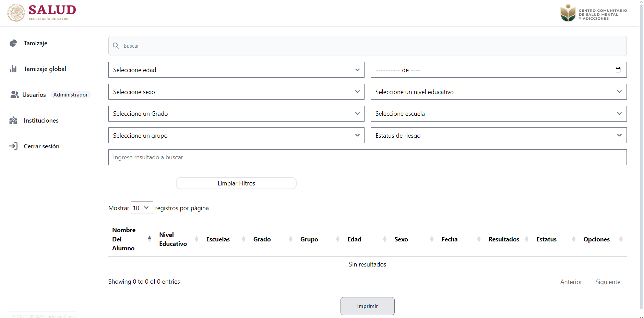Click the magnifier icon in Buscar bar

click(116, 46)
